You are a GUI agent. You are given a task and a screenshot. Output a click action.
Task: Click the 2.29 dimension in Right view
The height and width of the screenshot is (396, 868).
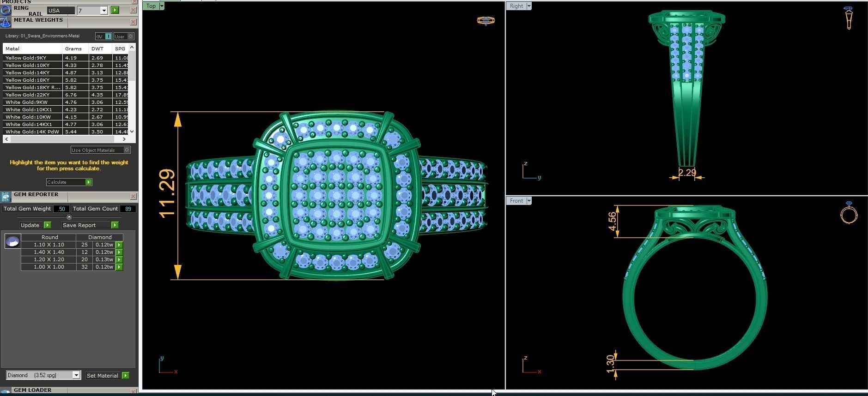click(687, 173)
